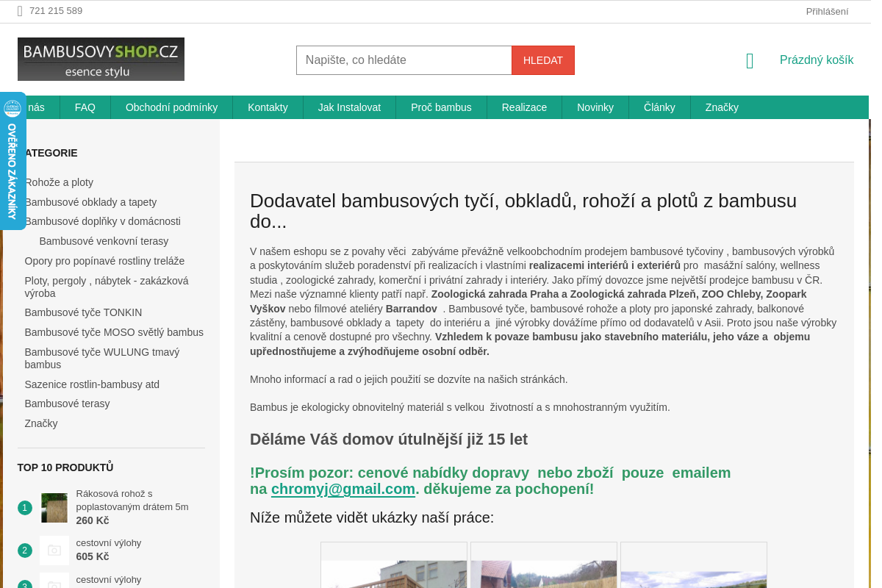Screen dimensions: 882x588
Task: Open product Rákosová rohož s poplastovaným drátem 5m
Action: click(132, 500)
